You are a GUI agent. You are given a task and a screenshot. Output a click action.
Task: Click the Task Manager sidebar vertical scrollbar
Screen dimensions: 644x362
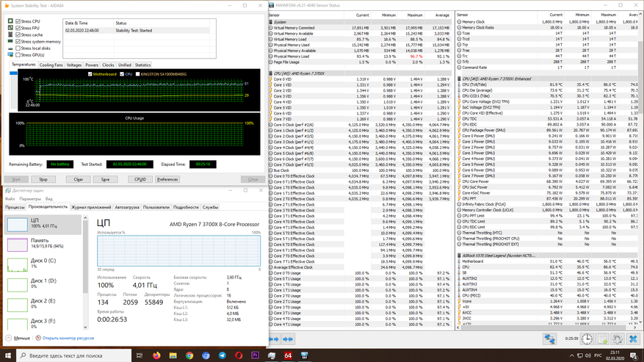tap(85, 257)
